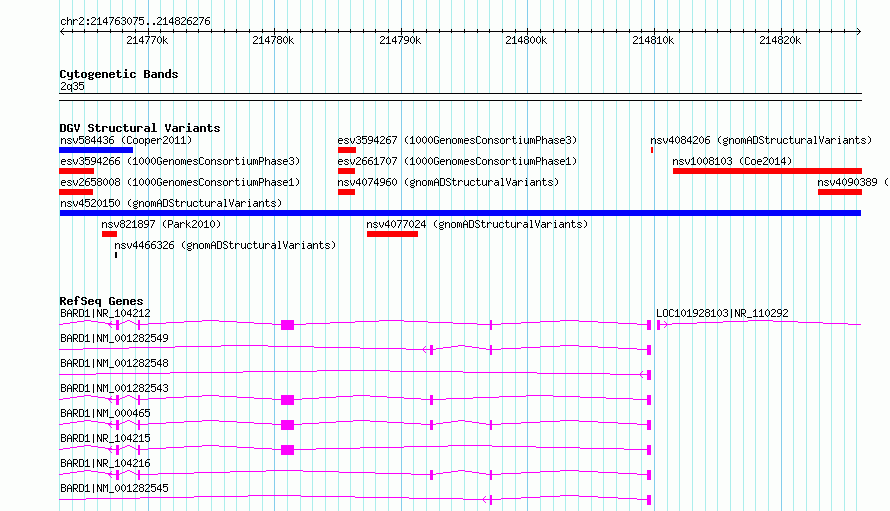Click the 214810k ruler label
Screen dimensions: 890x511
tap(653, 40)
